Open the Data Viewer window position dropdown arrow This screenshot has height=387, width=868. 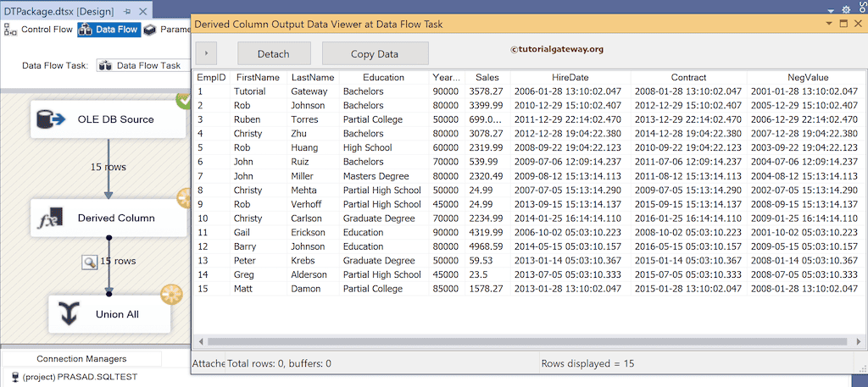pyautogui.click(x=827, y=25)
